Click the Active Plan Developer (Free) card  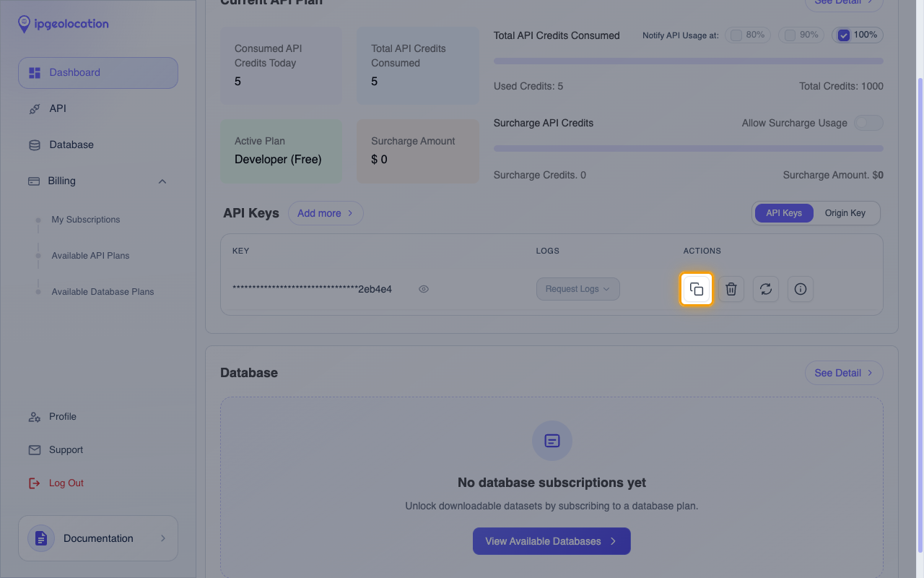282,151
